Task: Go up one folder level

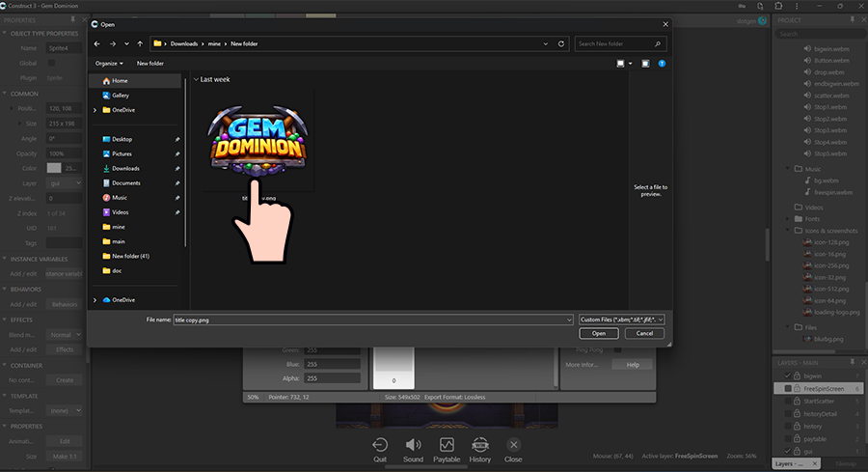Action: click(x=141, y=44)
